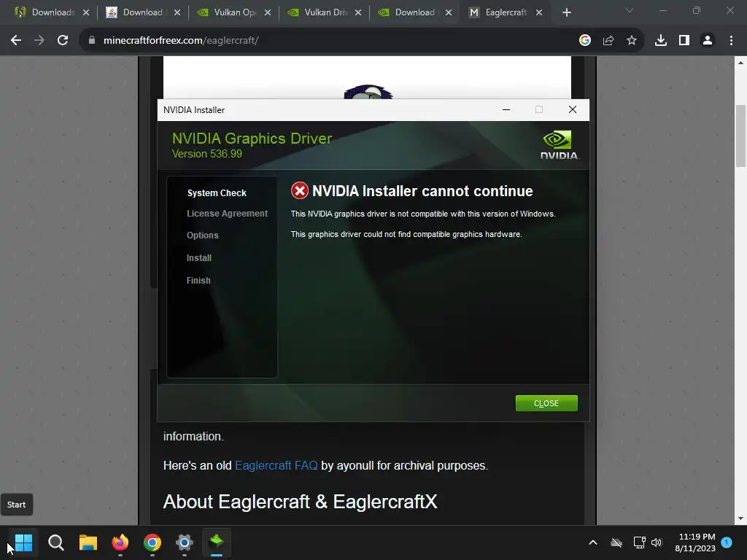
Task: Go forward in browser history
Action: pos(39,41)
